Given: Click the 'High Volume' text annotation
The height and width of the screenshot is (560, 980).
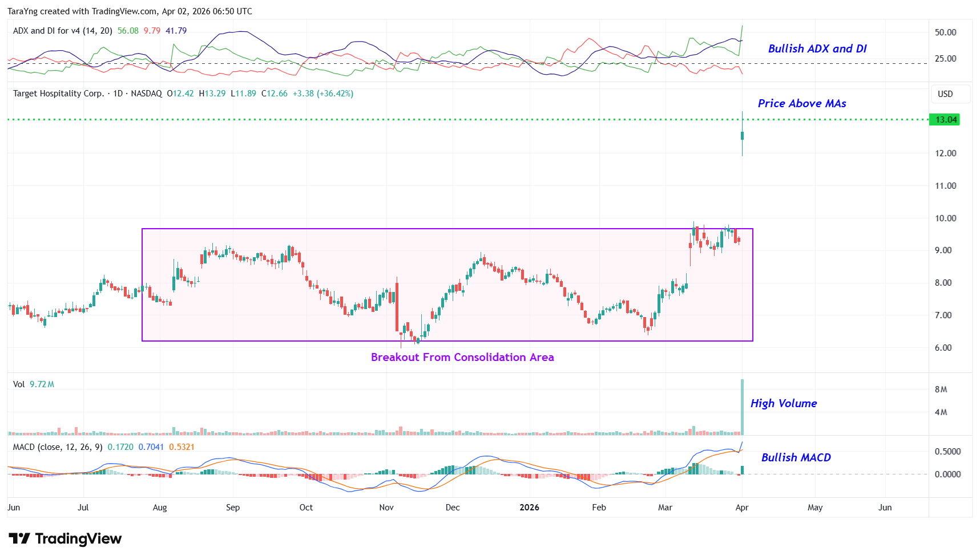Looking at the screenshot, I should [783, 404].
